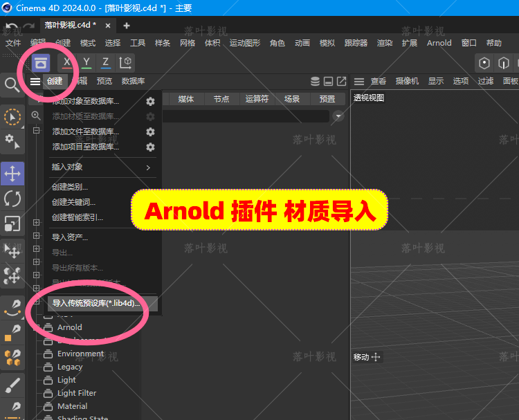Open the 帮助 menu
The image size is (519, 420).
coord(494,43)
